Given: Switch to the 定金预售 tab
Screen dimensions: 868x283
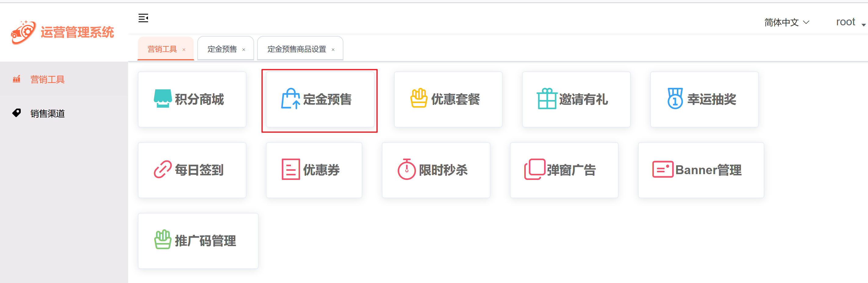Looking at the screenshot, I should (x=222, y=49).
